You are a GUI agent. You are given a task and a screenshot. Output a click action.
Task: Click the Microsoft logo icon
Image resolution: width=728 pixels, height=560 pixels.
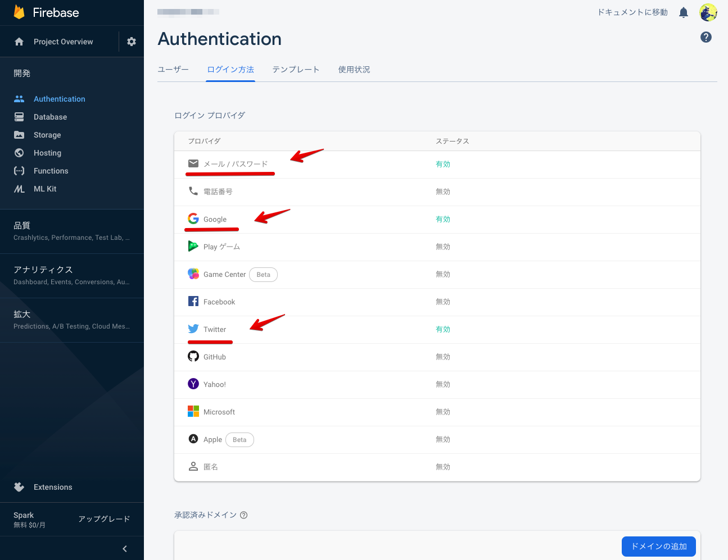(193, 411)
